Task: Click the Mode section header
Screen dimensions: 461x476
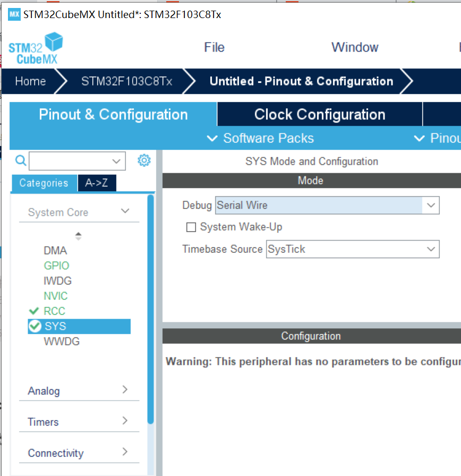Action: click(x=312, y=181)
